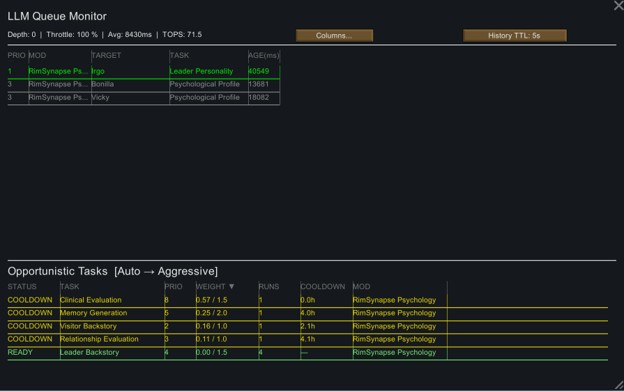Select the Leader Backstory task
This screenshot has width=624, height=391.
pos(90,352)
